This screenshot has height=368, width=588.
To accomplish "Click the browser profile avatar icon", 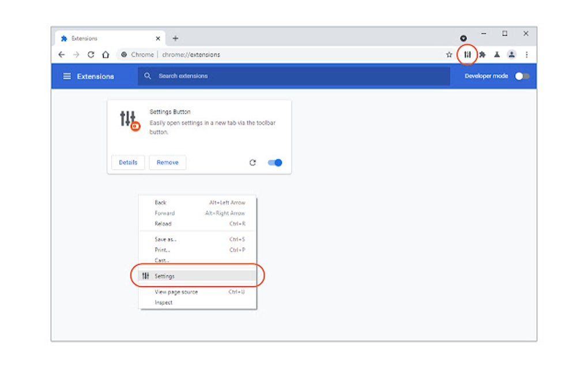I will 511,55.
